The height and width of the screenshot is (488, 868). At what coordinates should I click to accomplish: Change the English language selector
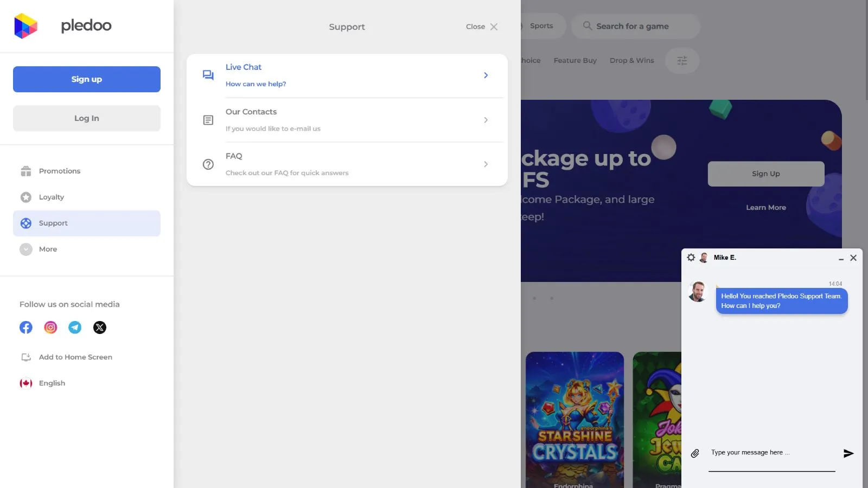(x=52, y=383)
